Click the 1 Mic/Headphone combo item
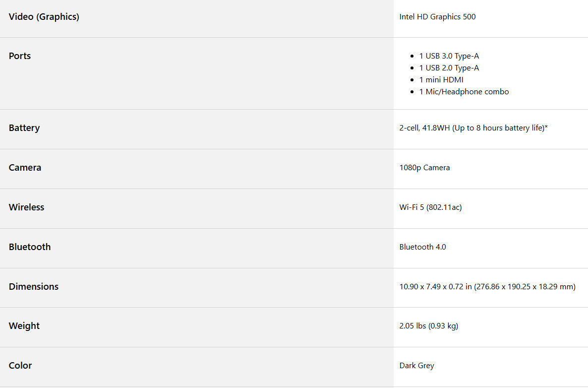 tap(464, 92)
